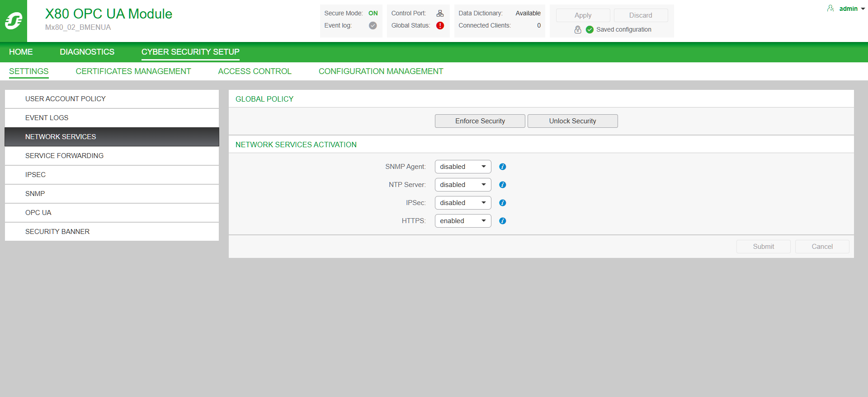Click the Discard button
Screen dimensions: 868x397
click(x=641, y=15)
